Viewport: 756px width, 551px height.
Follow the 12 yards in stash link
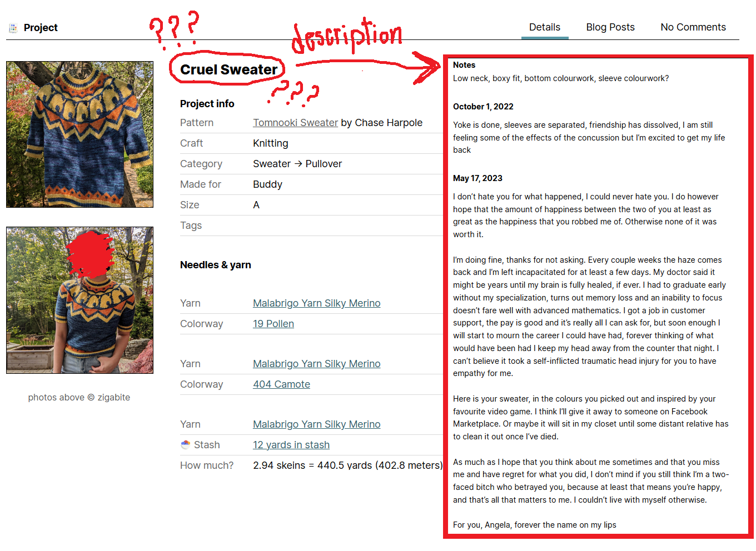pos(291,445)
